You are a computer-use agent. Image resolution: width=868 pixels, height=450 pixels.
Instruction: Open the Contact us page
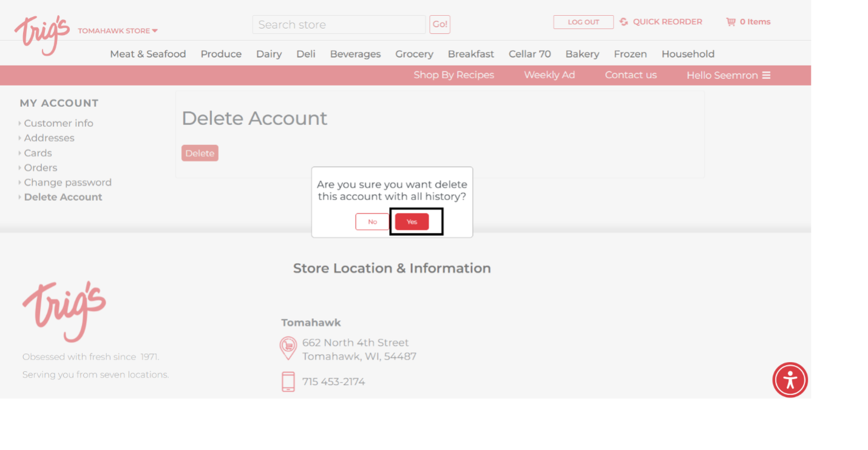click(631, 75)
